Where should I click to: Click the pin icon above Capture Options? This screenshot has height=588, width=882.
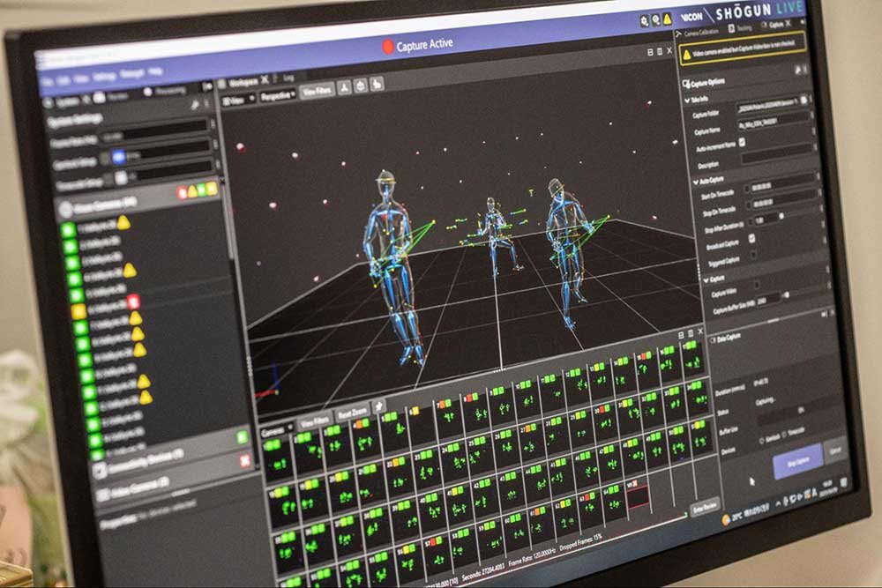point(797,71)
